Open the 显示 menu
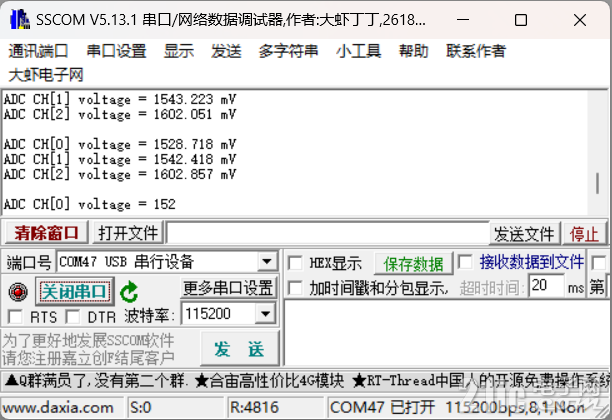 [x=179, y=51]
